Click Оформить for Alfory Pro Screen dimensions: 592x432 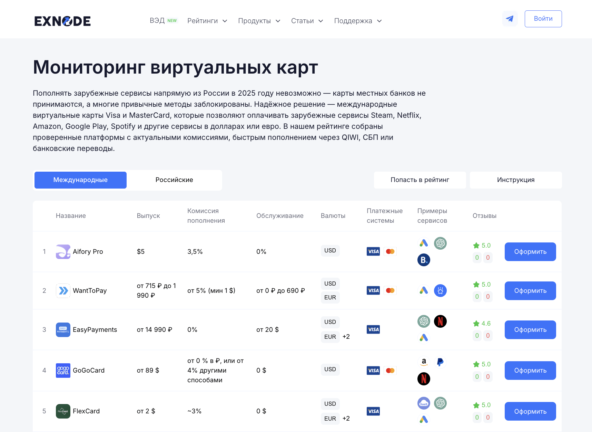530,252
